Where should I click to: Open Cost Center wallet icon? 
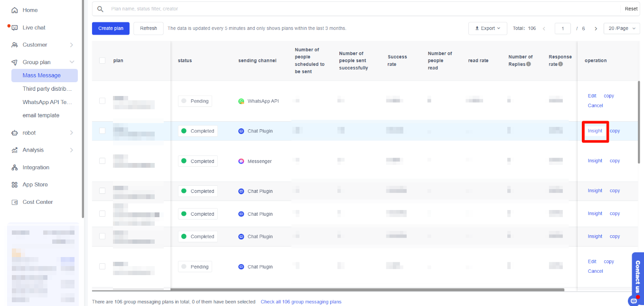[14, 202]
